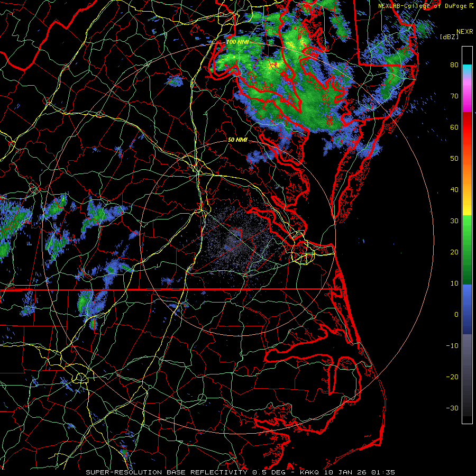The width and height of the screenshot is (476, 476).
Task: Click the 10 value on dBZ scale
Action: coord(454,283)
